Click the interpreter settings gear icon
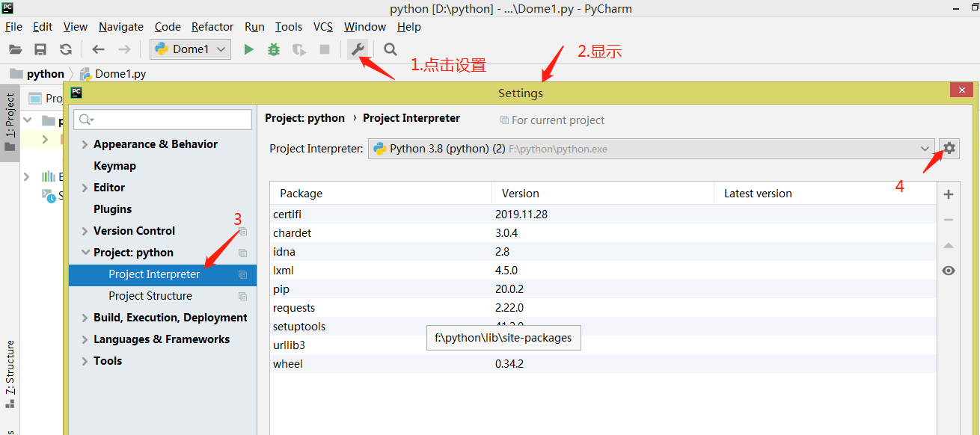 pyautogui.click(x=948, y=148)
